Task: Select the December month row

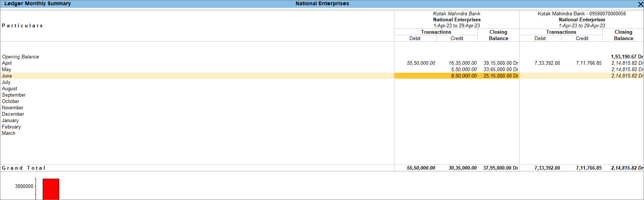Action: [x=13, y=114]
